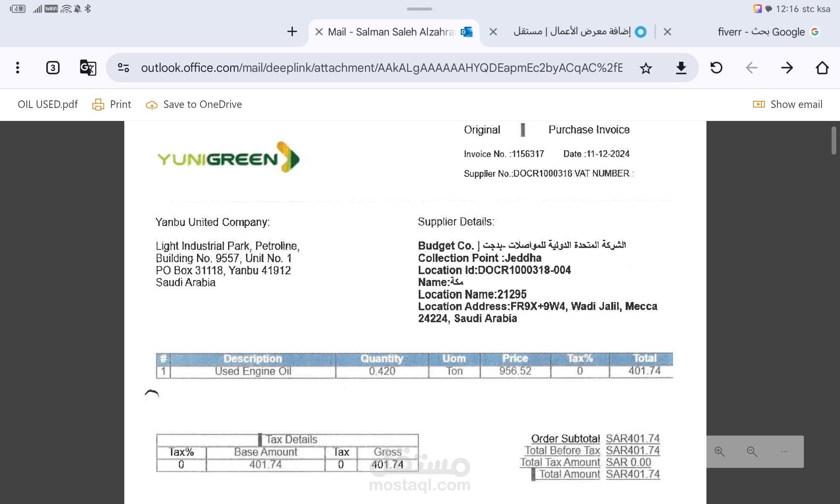This screenshot has height=504, width=840.
Task: Open more options in the zoom toolbar
Action: (784, 452)
